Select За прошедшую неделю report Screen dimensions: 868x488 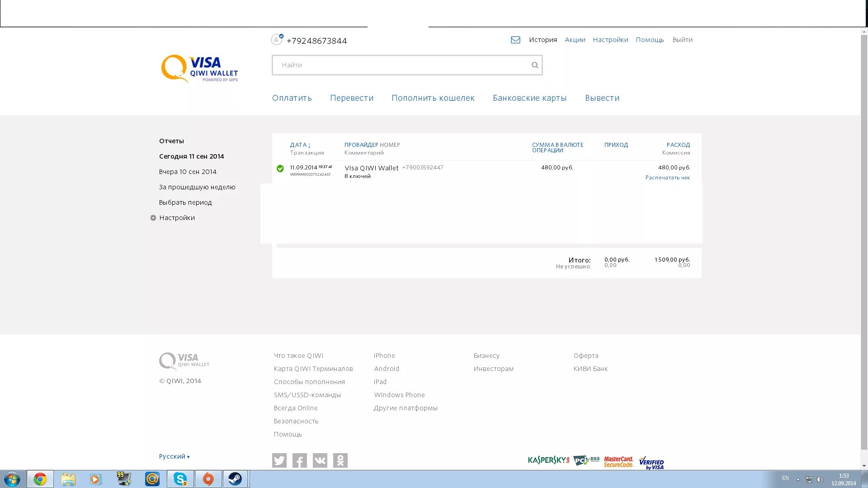tap(197, 187)
